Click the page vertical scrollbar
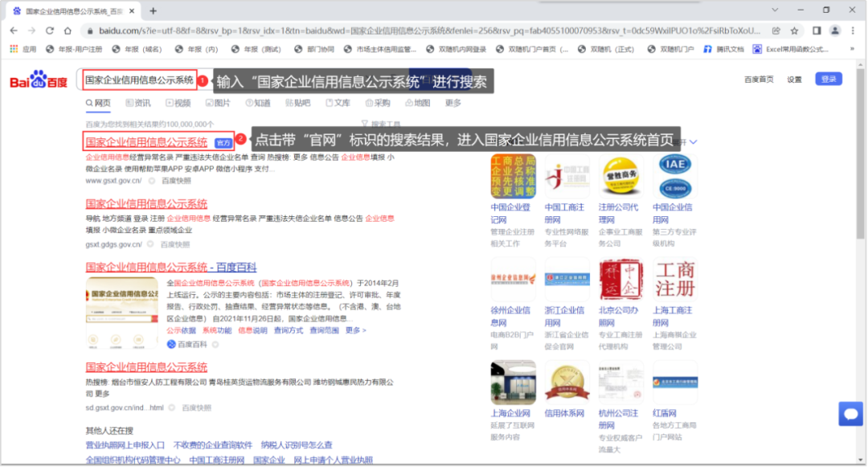This screenshot has height=467, width=868. click(860, 155)
